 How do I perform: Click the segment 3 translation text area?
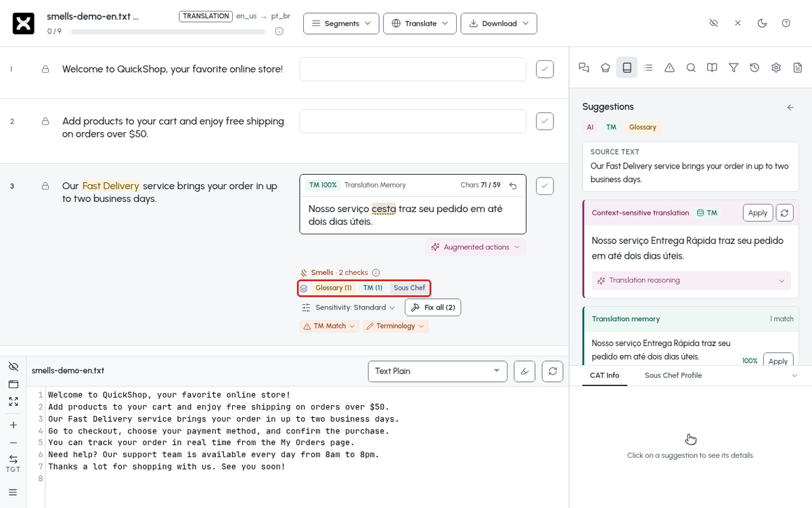click(413, 215)
